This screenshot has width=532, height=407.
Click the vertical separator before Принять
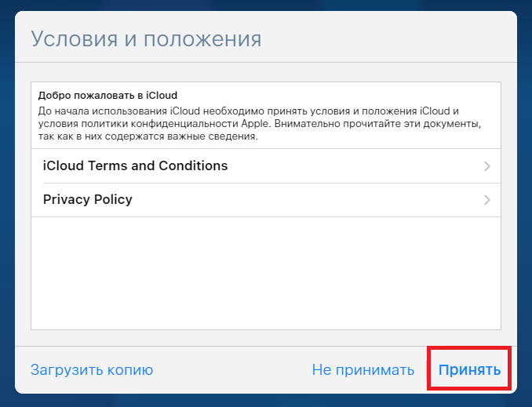click(x=427, y=369)
